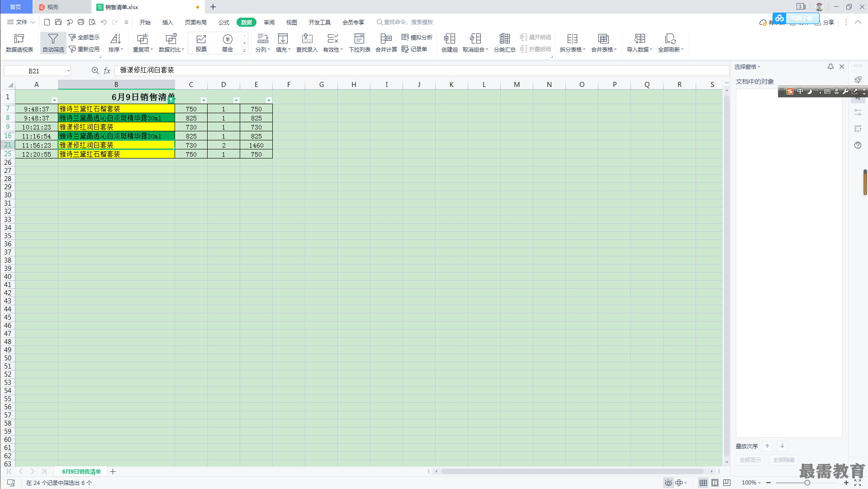Viewport: 868px width, 489px height.
Task: Switch to the 审阅 (Review) ribbon tab
Action: [x=269, y=22]
